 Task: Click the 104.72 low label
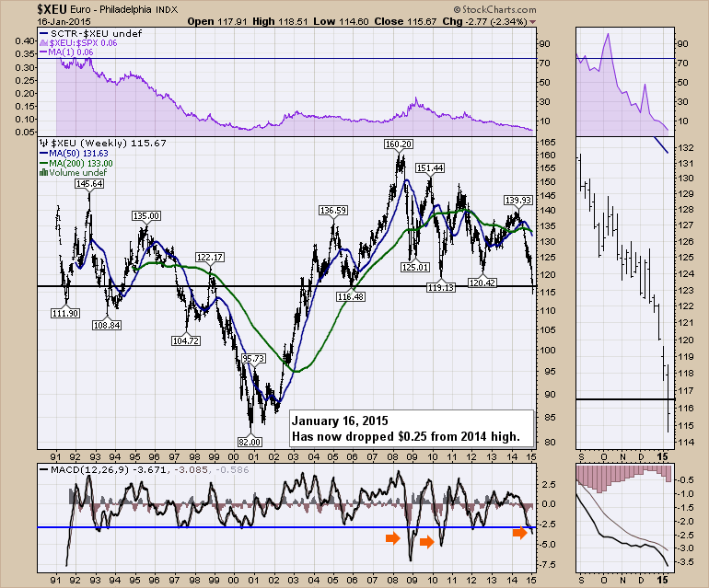[186, 340]
